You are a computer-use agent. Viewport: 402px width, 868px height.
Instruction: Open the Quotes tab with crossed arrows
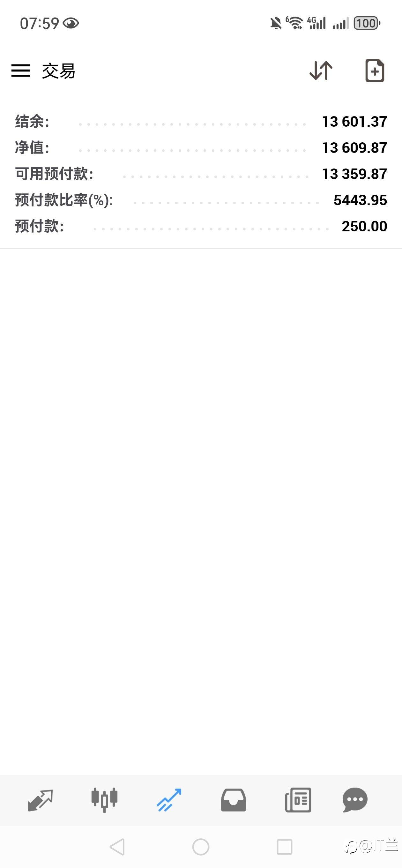coord(40,800)
